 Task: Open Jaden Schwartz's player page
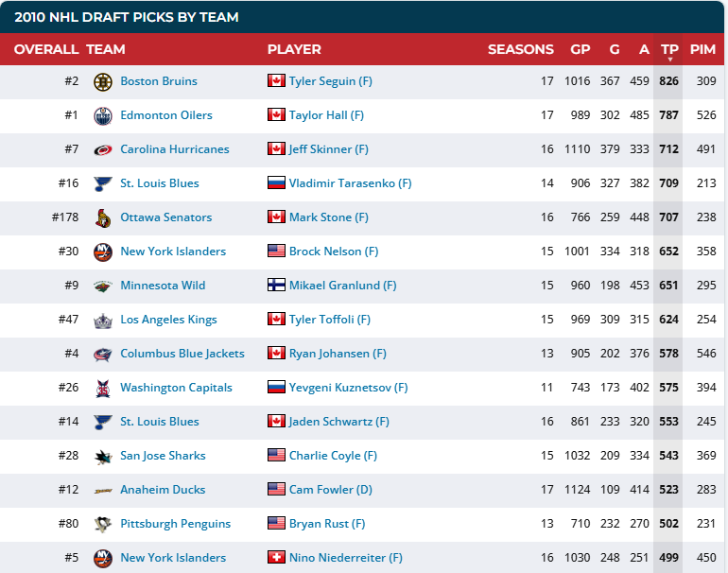(338, 422)
